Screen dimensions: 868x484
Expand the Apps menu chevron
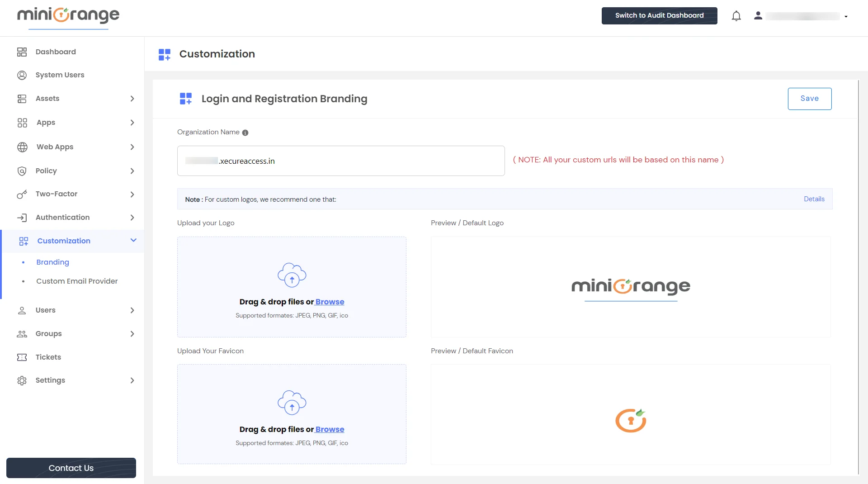pos(132,123)
